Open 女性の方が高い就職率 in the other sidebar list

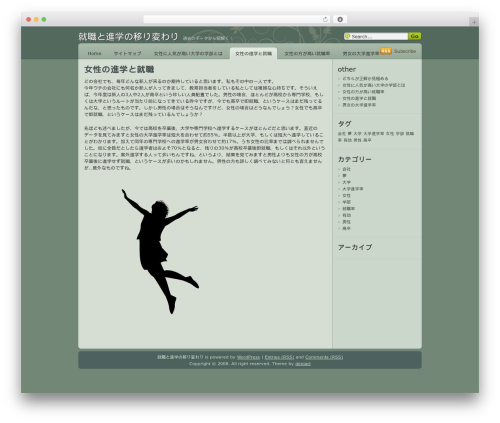(363, 92)
